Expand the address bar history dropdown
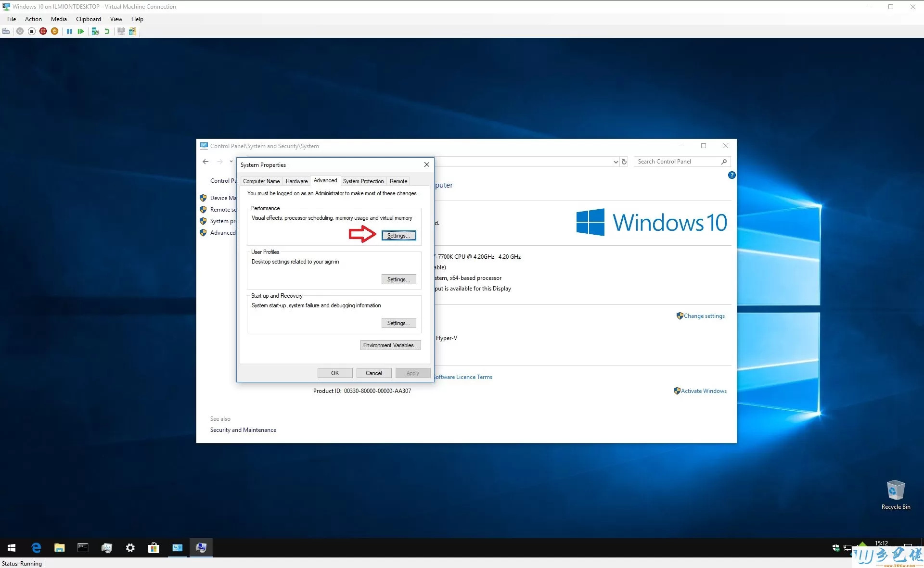Image resolution: width=924 pixels, height=568 pixels. (616, 162)
